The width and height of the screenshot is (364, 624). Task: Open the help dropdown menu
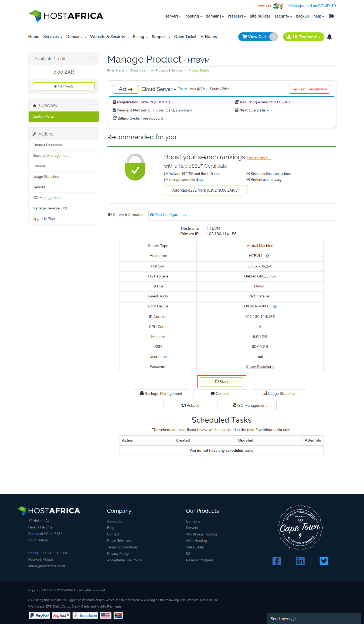tap(319, 16)
